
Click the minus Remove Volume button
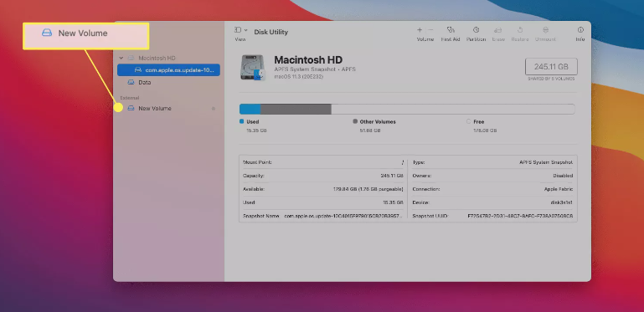430,30
